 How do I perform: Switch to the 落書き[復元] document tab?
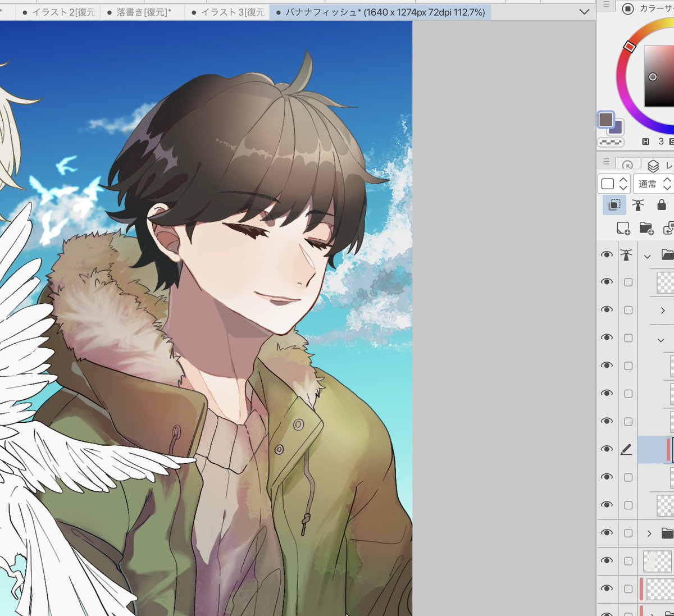pos(143,12)
